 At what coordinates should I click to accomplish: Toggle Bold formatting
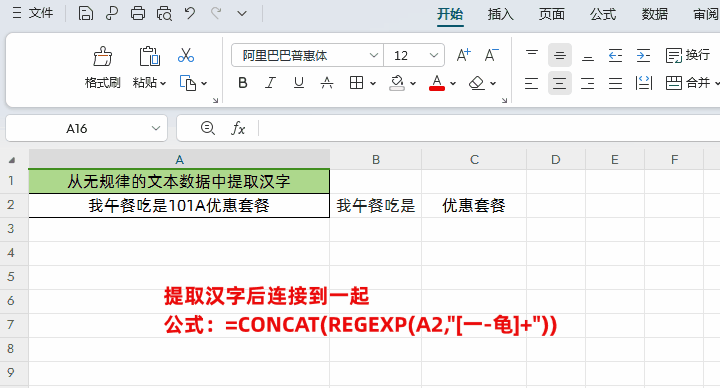point(243,83)
